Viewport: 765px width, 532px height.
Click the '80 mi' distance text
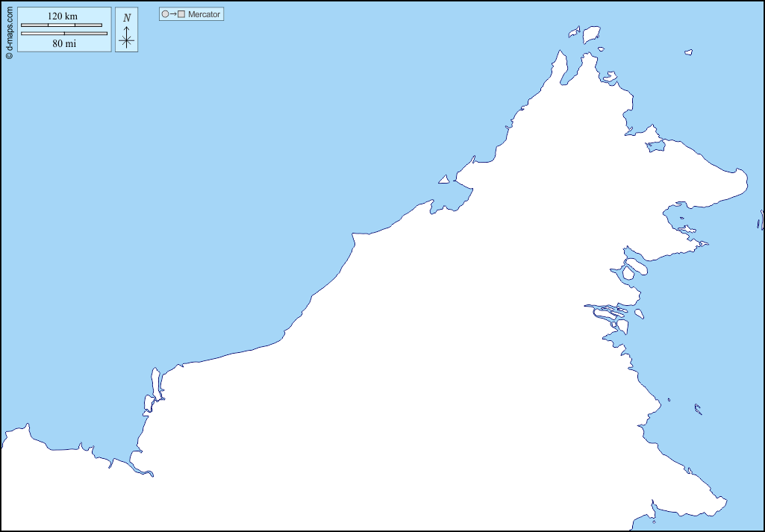64,43
